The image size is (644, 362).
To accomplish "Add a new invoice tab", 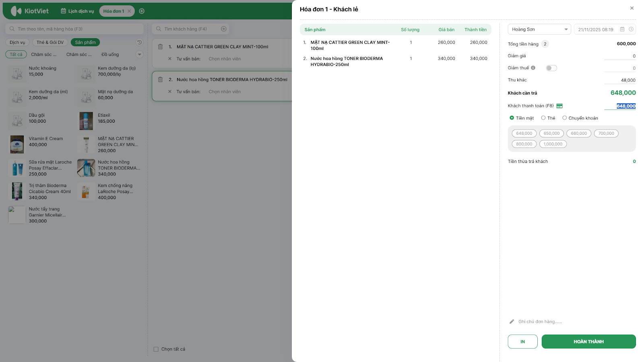I will [x=142, y=11].
